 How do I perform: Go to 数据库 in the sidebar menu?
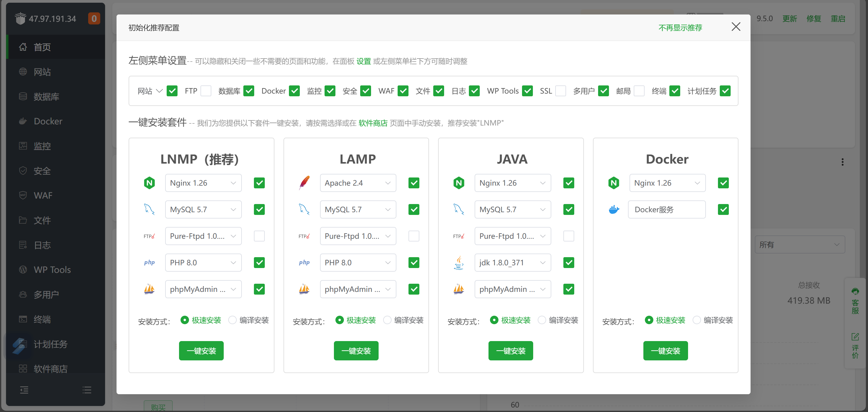[46, 97]
